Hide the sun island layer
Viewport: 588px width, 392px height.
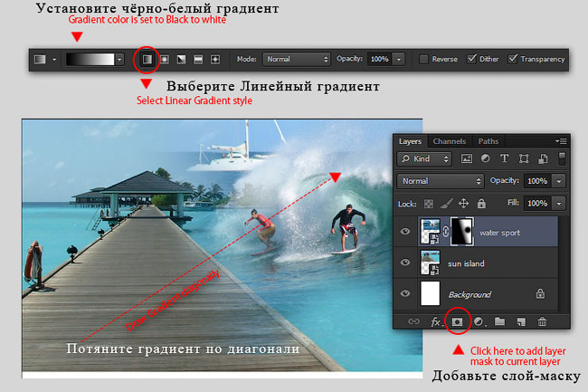[x=405, y=263]
